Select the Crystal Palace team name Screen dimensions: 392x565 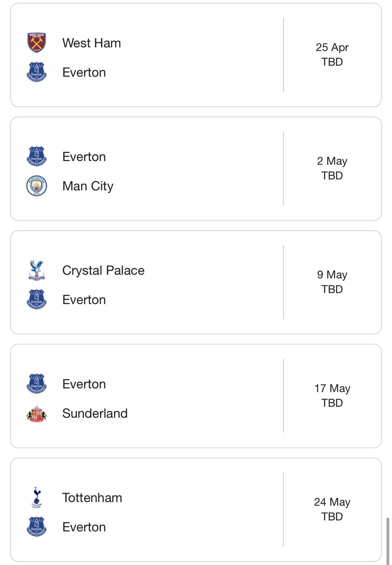pyautogui.click(x=103, y=270)
